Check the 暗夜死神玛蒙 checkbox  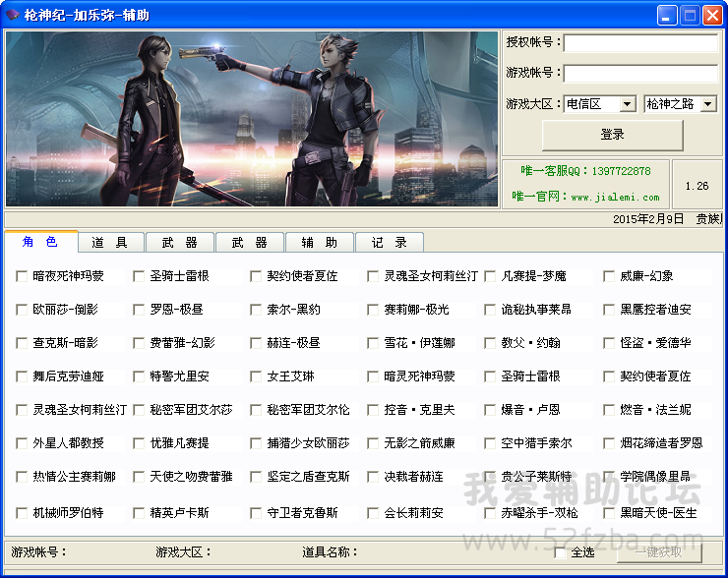pos(22,276)
